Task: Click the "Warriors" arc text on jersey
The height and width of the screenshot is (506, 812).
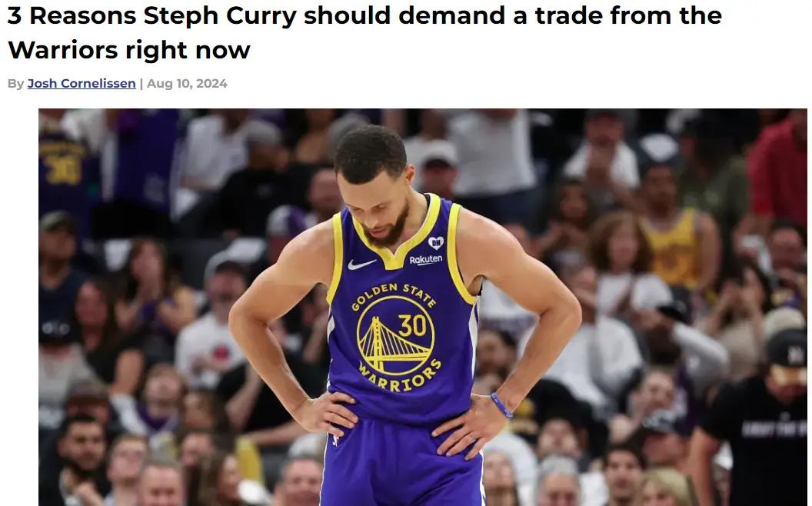Action: tap(401, 377)
